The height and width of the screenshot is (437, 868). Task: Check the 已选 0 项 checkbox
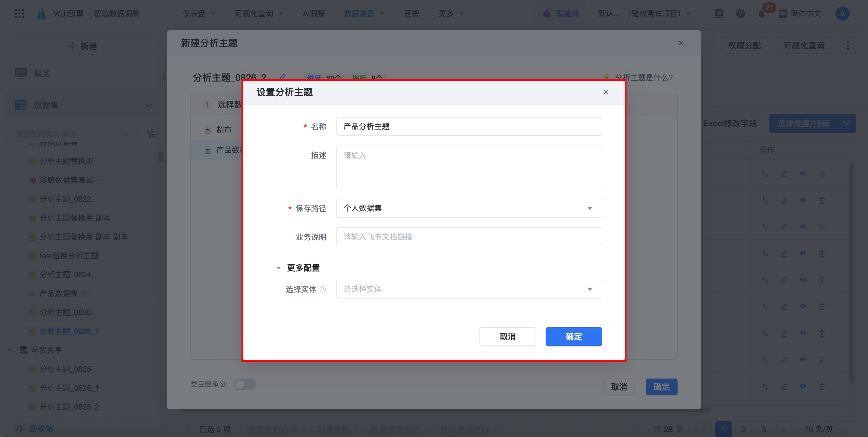(191, 429)
